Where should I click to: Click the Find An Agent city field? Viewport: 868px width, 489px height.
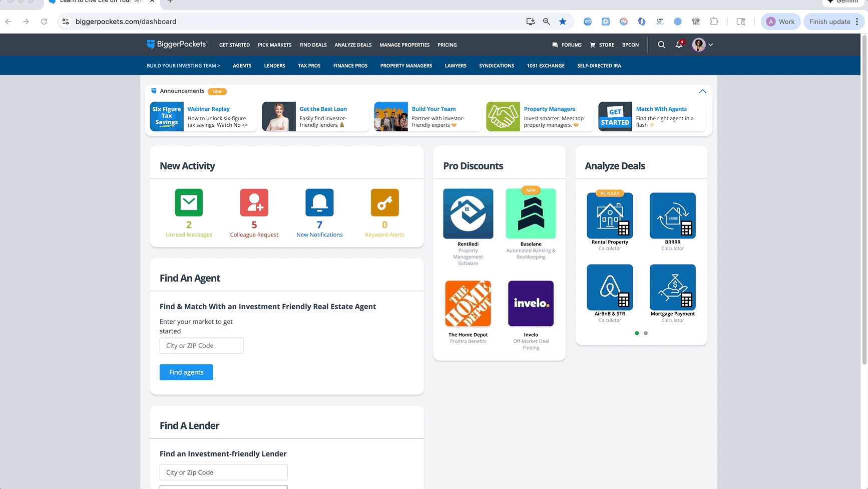pyautogui.click(x=201, y=346)
